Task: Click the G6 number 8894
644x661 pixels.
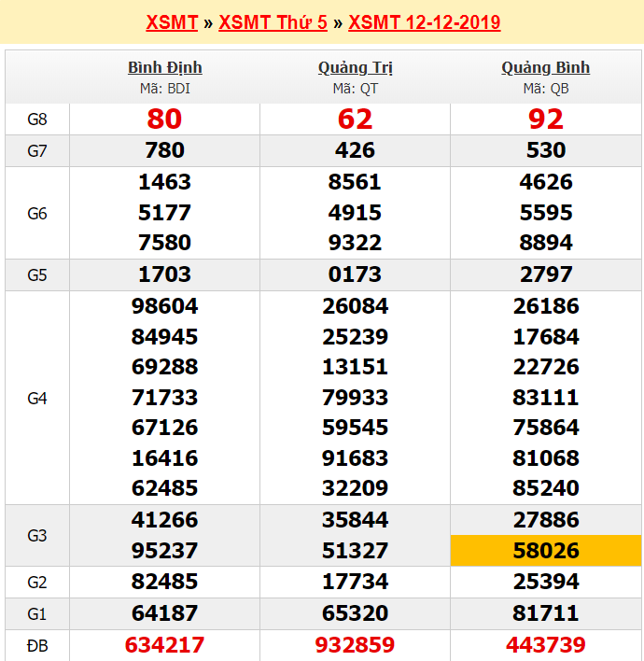Action: coord(546,243)
